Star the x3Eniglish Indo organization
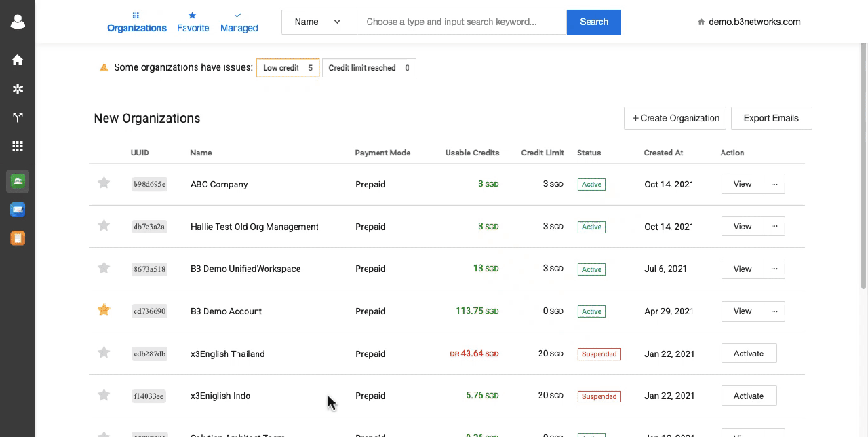Viewport: 868px width, 437px height. 104,395
